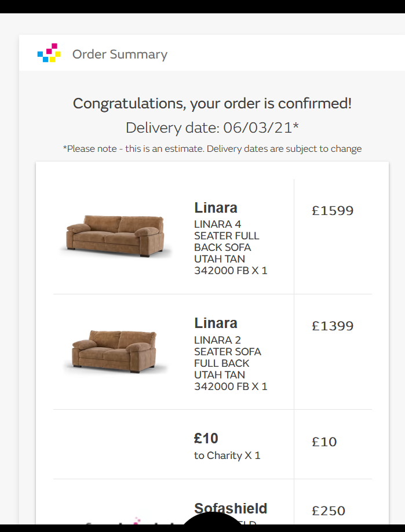Click the £1599 price
This screenshot has height=532, width=405.
pos(333,211)
